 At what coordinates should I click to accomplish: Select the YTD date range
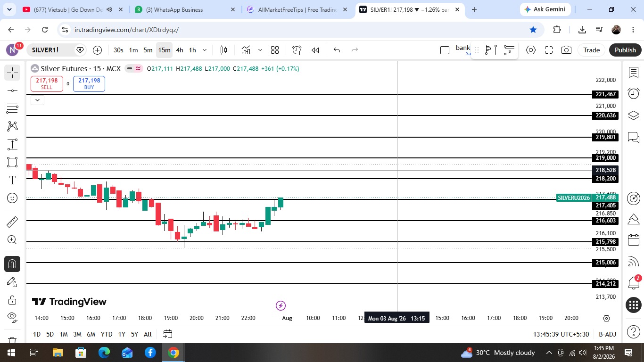(107, 334)
